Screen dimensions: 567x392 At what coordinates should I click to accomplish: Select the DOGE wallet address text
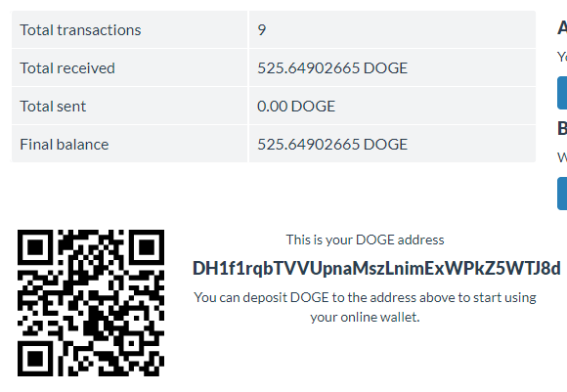[x=376, y=268]
